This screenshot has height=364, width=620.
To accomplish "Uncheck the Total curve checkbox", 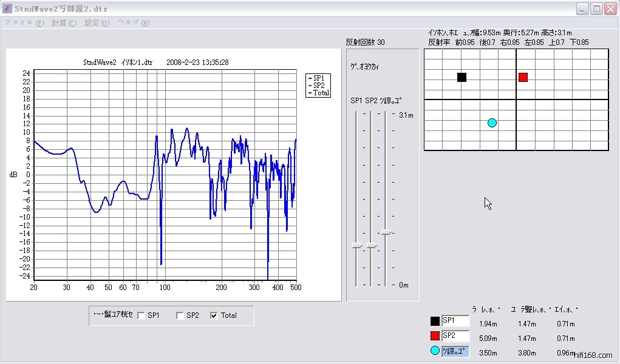I will click(x=214, y=315).
